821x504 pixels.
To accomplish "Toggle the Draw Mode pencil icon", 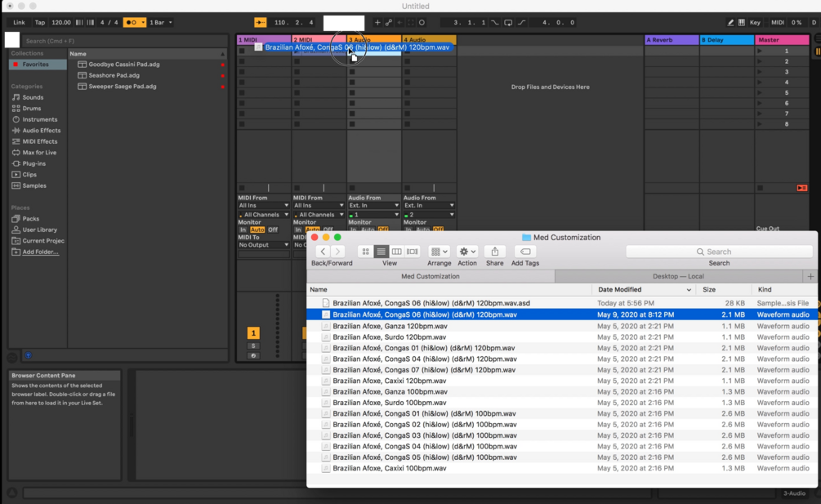I will [x=730, y=23].
